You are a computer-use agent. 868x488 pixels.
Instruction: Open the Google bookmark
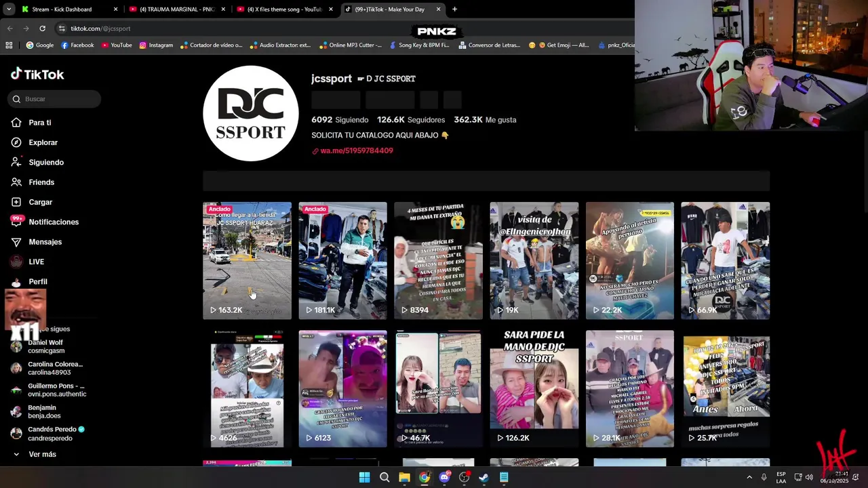(40, 45)
